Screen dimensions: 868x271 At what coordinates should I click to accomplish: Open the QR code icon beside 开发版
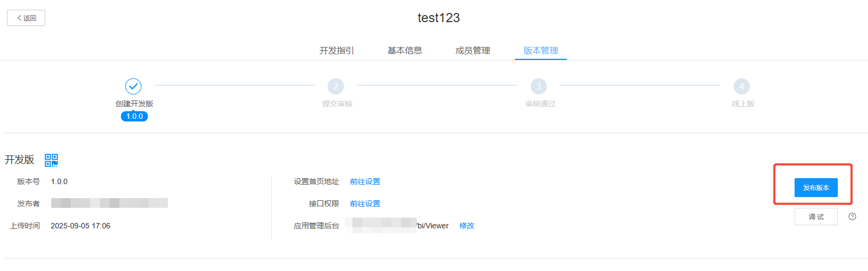coord(51,160)
